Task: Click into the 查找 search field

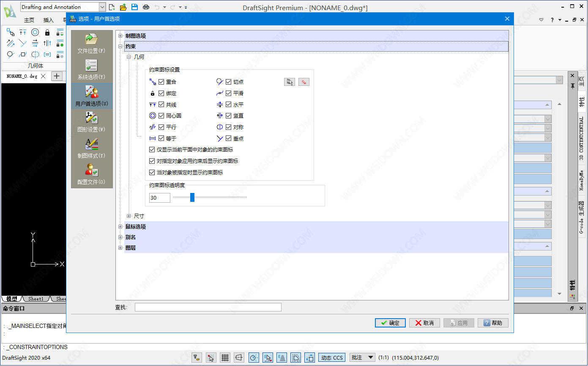Action: (208, 307)
